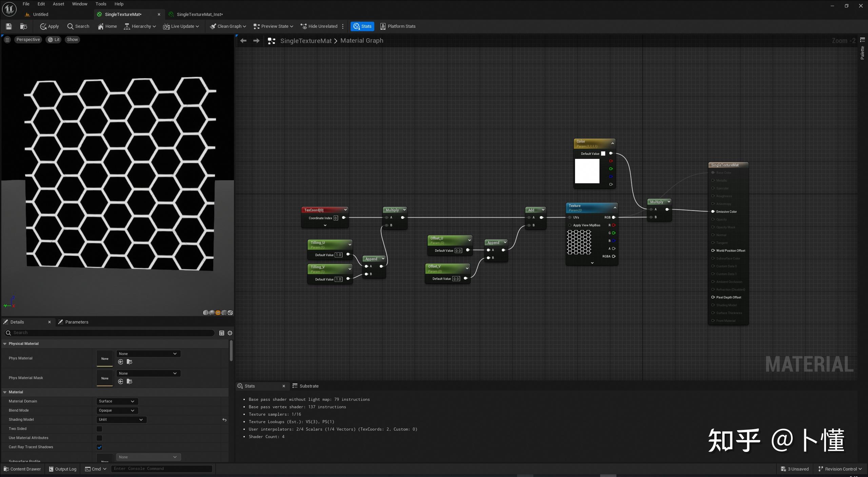Click the Lit viewport mode button
The image size is (868, 477).
[x=53, y=39]
